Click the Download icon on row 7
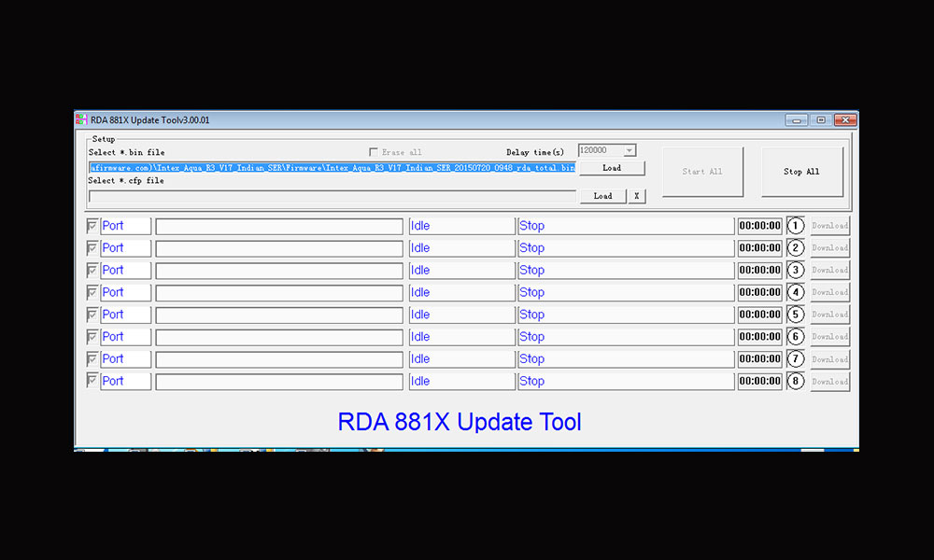Screen dimensions: 934x560 pos(829,358)
